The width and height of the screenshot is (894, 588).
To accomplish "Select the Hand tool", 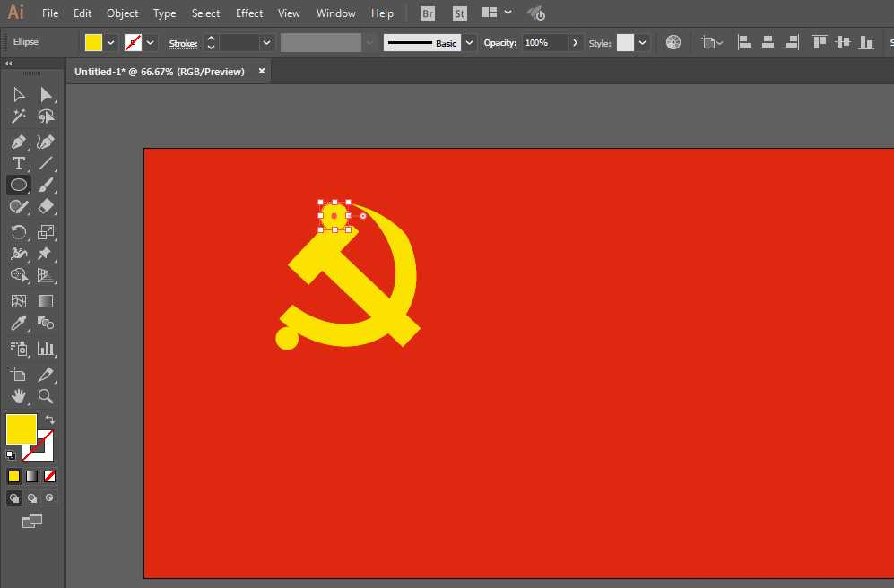I will pyautogui.click(x=19, y=396).
